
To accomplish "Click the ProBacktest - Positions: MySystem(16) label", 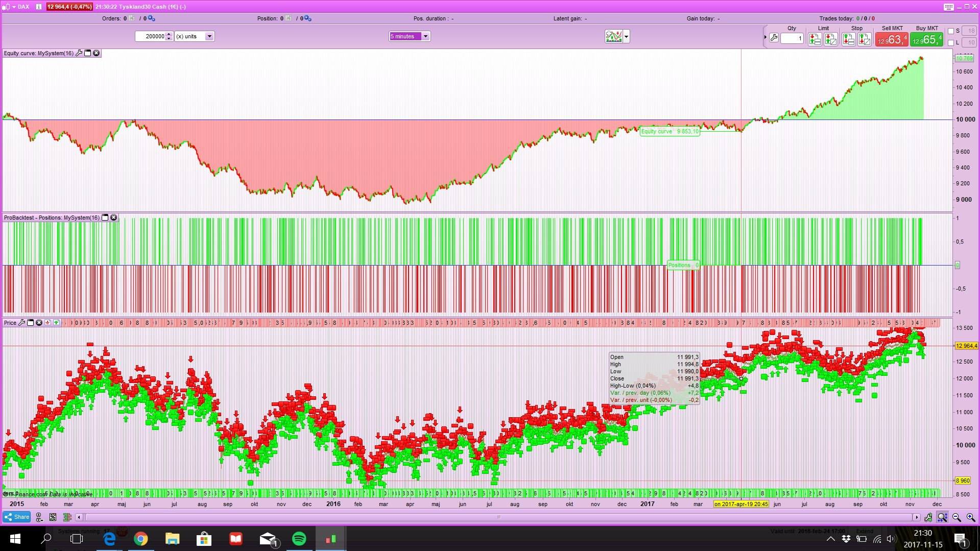I will tap(52, 218).
